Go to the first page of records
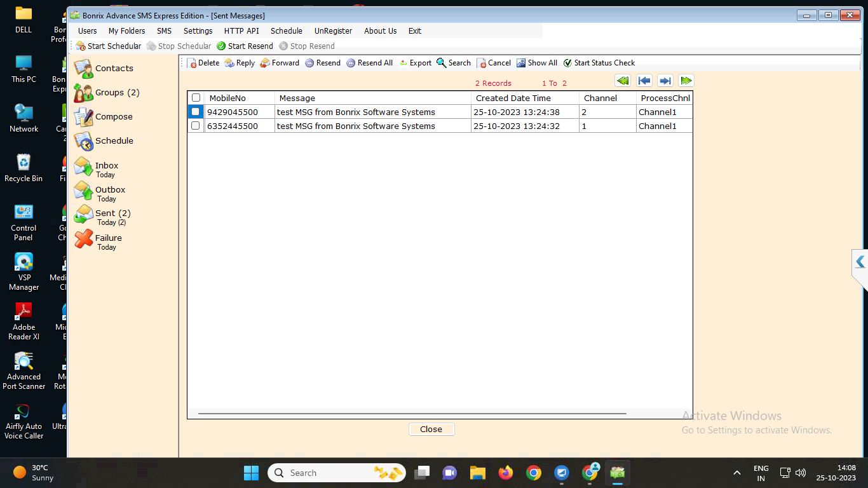Screen dimensions: 868x488 623,81
